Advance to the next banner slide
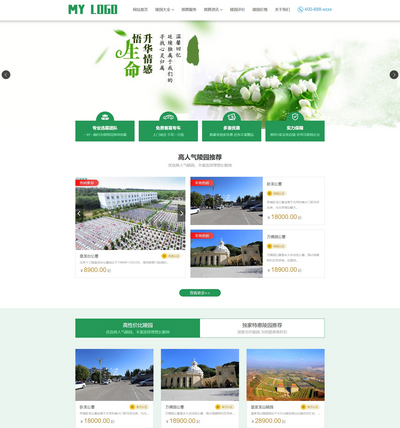The image size is (400, 428). coord(394,74)
